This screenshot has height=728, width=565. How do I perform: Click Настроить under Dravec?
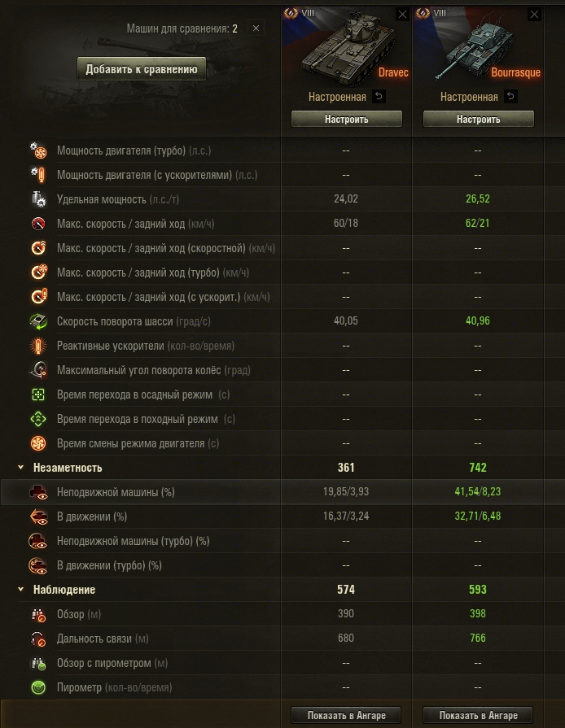pyautogui.click(x=347, y=119)
